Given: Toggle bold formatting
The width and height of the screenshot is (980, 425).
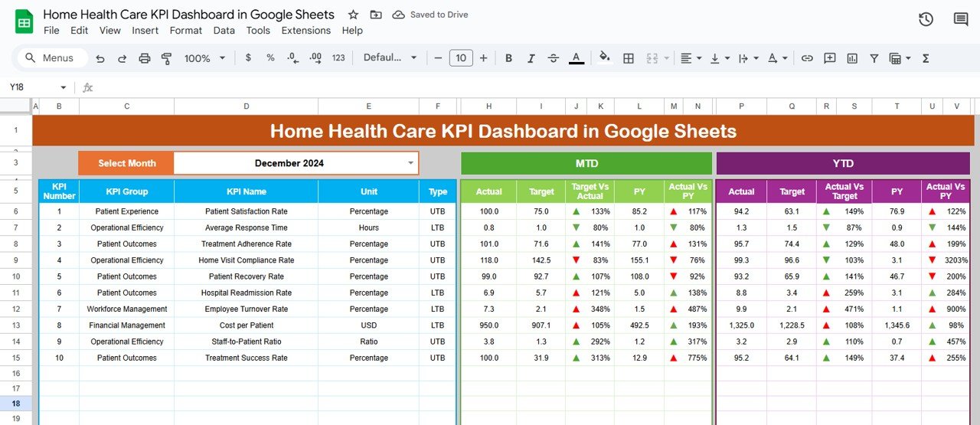Looking at the screenshot, I should click(508, 58).
